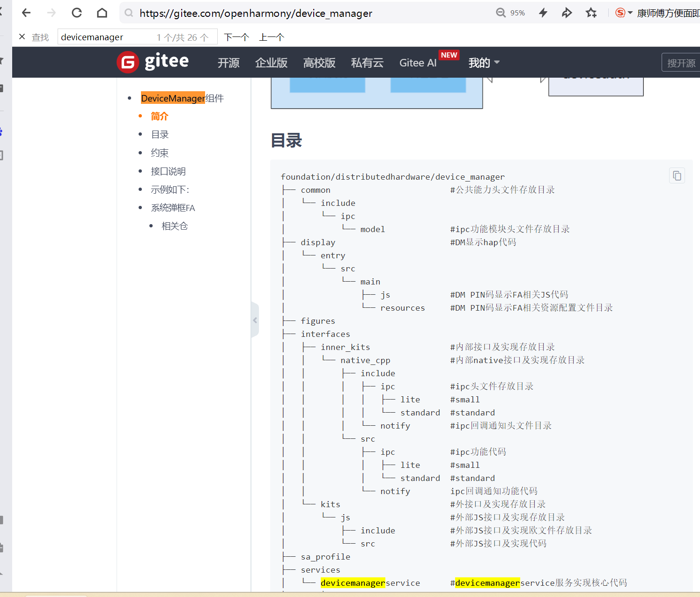
Task: Go to browser home page icon
Action: (x=102, y=13)
